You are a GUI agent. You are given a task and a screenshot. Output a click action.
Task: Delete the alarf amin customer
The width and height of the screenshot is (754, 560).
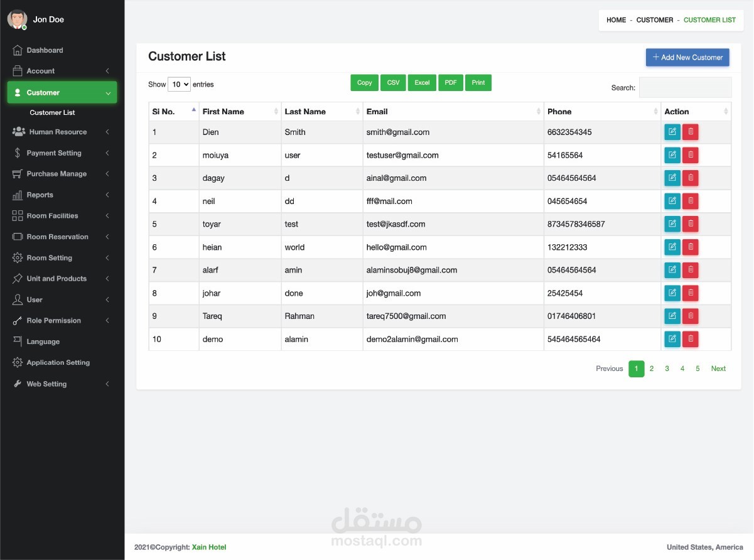(691, 270)
